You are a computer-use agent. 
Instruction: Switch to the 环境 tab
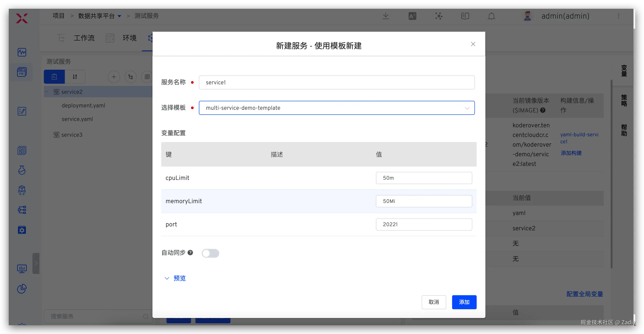129,38
